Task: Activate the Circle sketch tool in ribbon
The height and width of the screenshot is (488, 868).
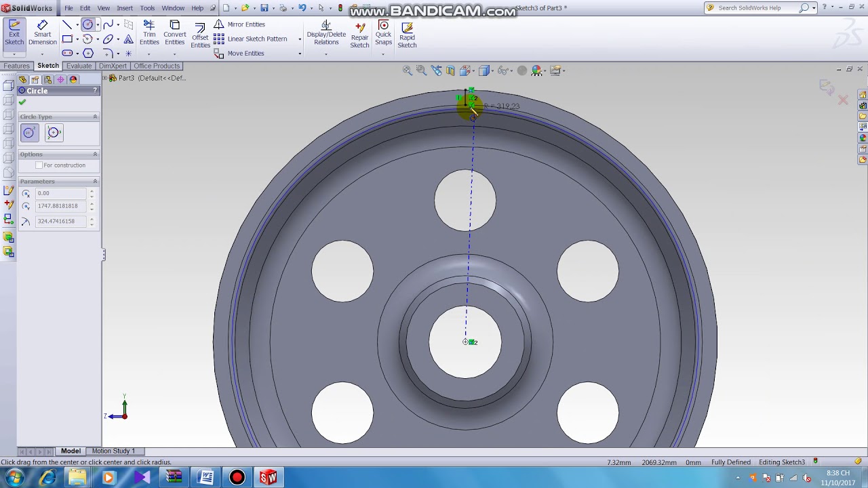Action: point(88,24)
